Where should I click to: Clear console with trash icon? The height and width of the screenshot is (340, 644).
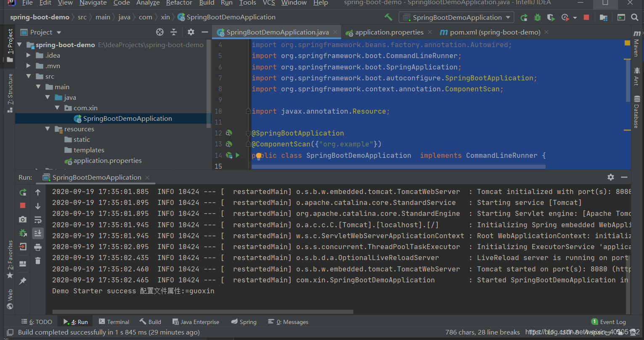pos(38,261)
